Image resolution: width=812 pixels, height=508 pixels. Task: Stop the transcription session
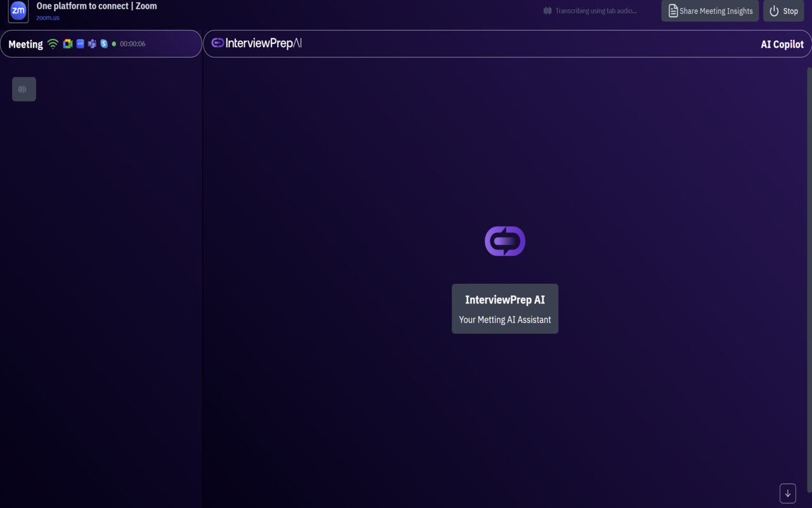pyautogui.click(x=783, y=11)
